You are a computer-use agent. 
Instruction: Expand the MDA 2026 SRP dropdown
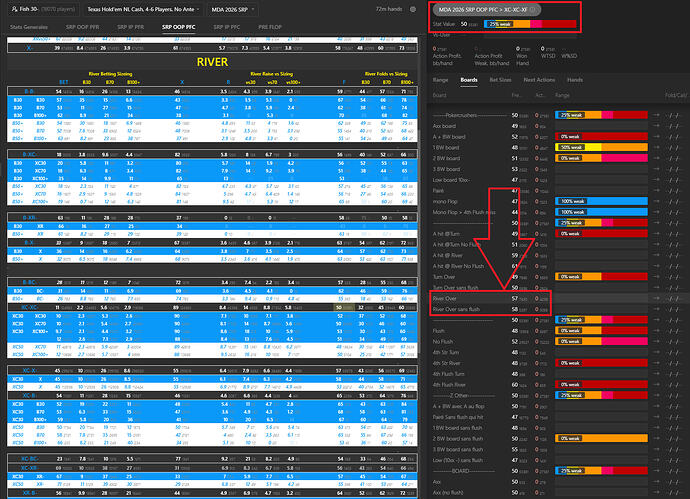tap(233, 9)
